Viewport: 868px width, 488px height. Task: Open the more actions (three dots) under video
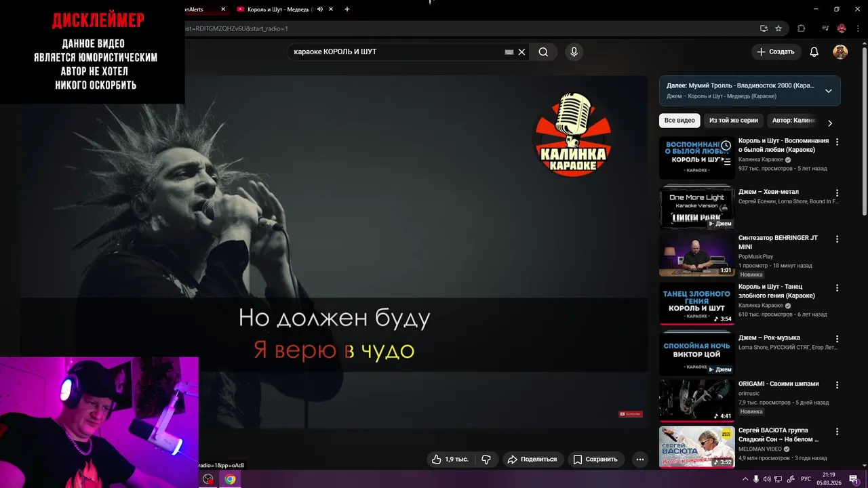click(639, 459)
